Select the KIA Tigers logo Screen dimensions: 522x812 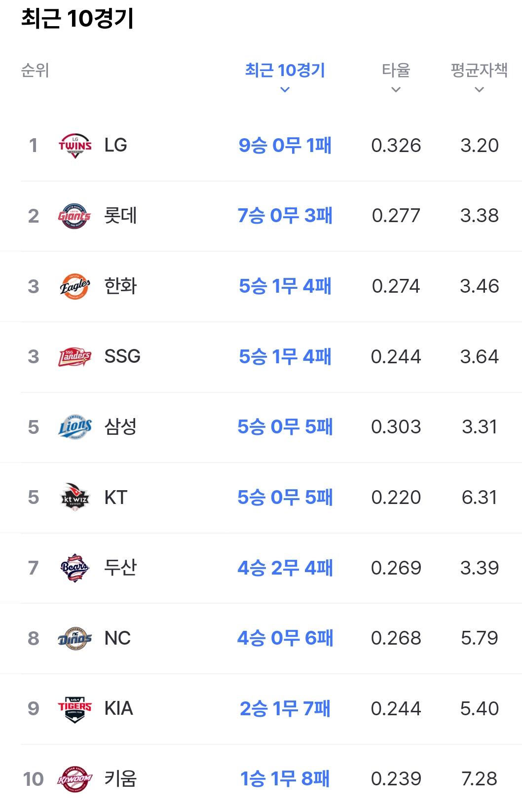pyautogui.click(x=75, y=709)
